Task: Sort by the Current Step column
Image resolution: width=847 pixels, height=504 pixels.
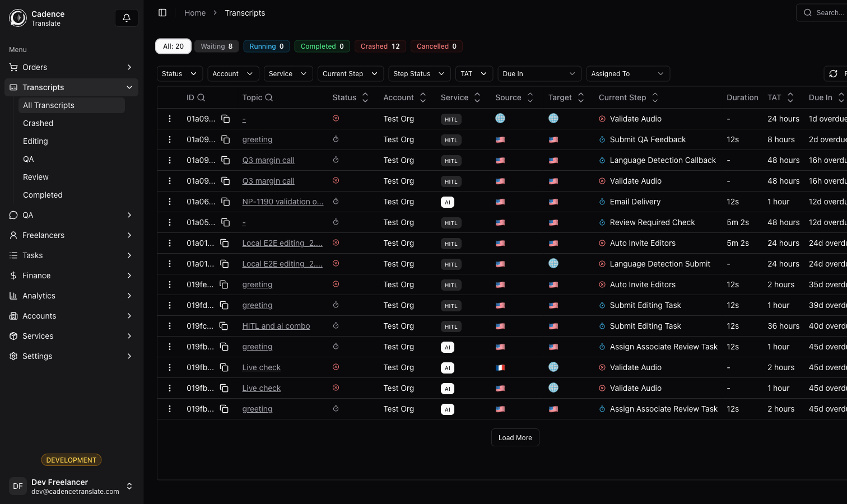Action: pos(629,97)
